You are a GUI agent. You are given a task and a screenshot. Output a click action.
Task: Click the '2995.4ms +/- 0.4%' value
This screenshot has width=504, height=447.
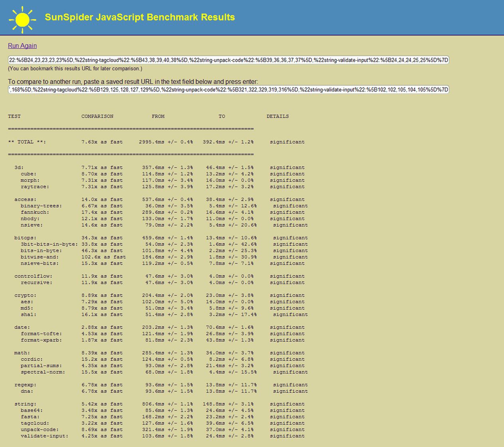point(166,142)
